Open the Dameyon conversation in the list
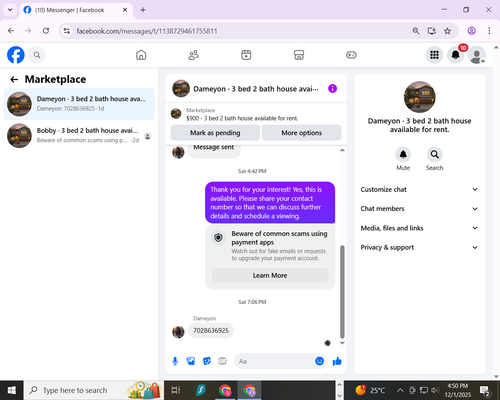500x400 pixels. [79, 104]
